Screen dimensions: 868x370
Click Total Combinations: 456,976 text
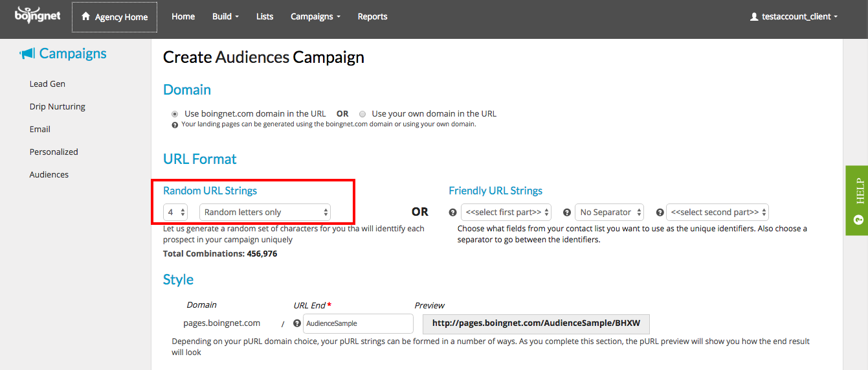[x=220, y=254]
